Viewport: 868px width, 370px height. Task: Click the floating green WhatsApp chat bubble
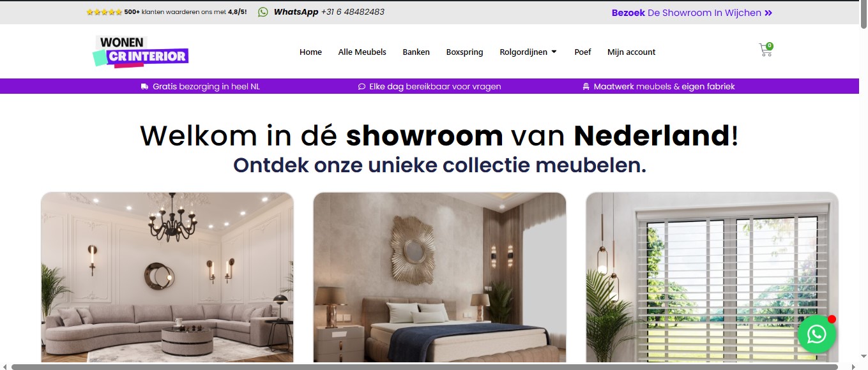(x=817, y=334)
